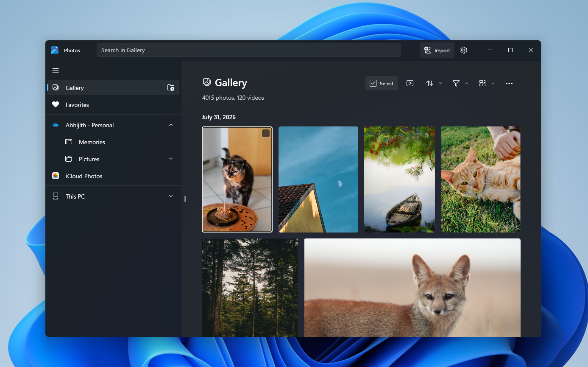Click the '4015 photos, 120 videos' text
588x367 pixels.
(x=233, y=98)
